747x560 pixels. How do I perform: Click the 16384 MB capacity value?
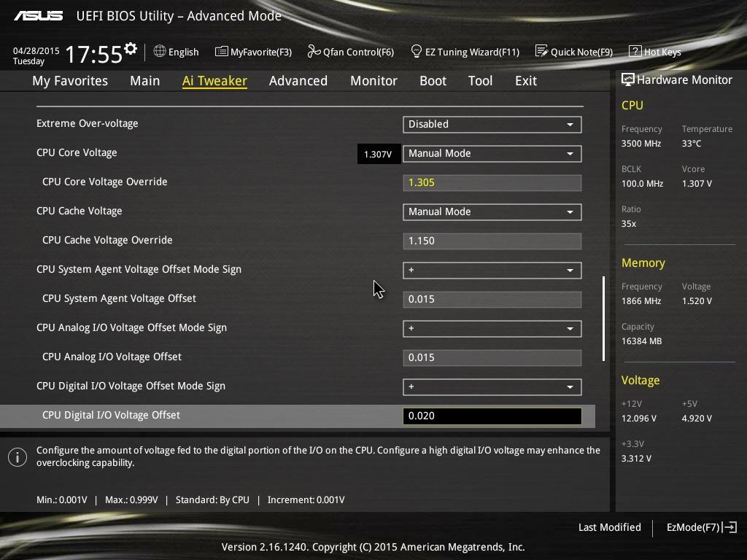tap(641, 341)
